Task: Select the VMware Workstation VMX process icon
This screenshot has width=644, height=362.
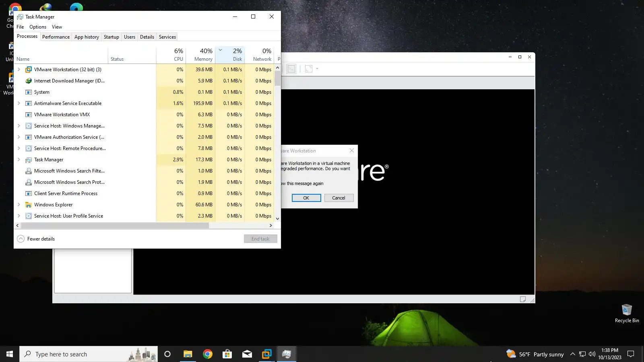Action: tap(29, 115)
